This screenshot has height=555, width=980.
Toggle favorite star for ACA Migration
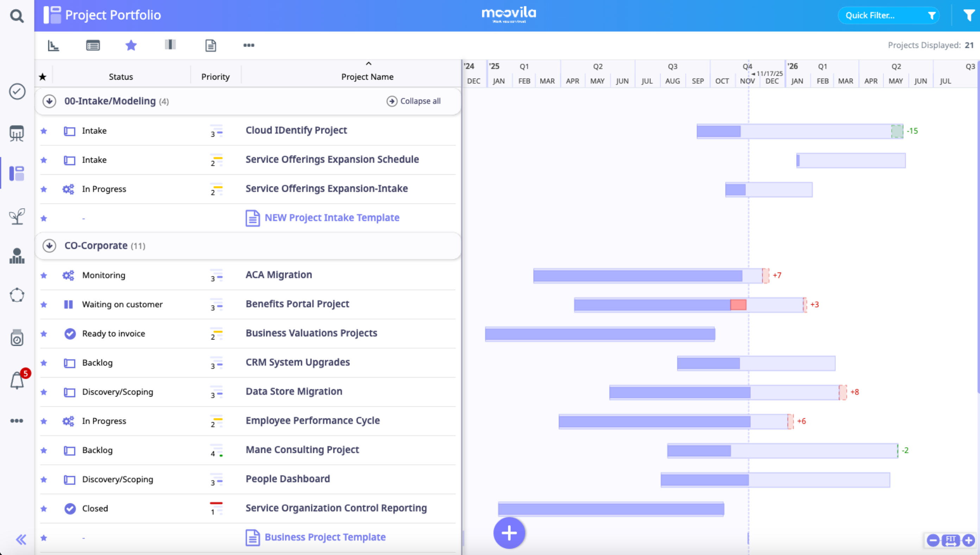tap(44, 275)
